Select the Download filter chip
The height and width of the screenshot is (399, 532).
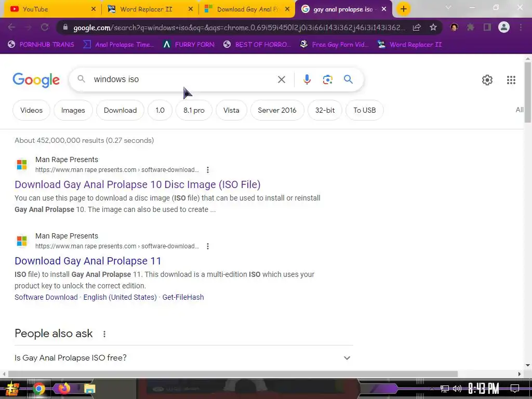pyautogui.click(x=120, y=110)
